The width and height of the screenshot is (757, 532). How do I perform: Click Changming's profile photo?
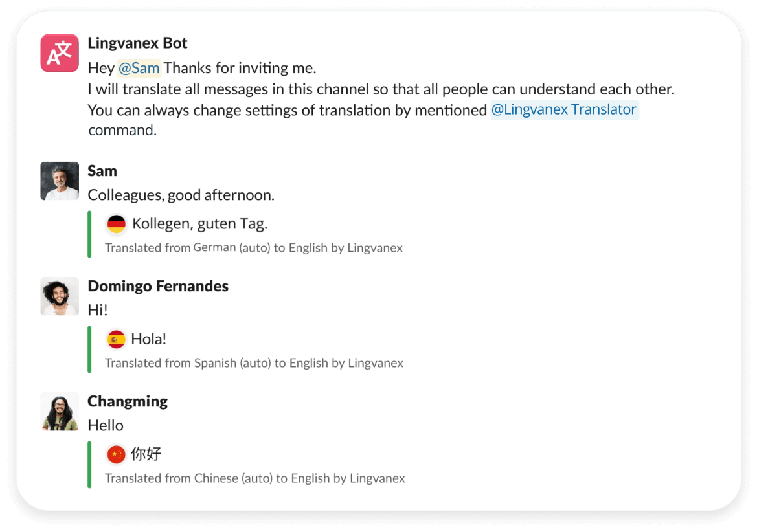pyautogui.click(x=59, y=411)
